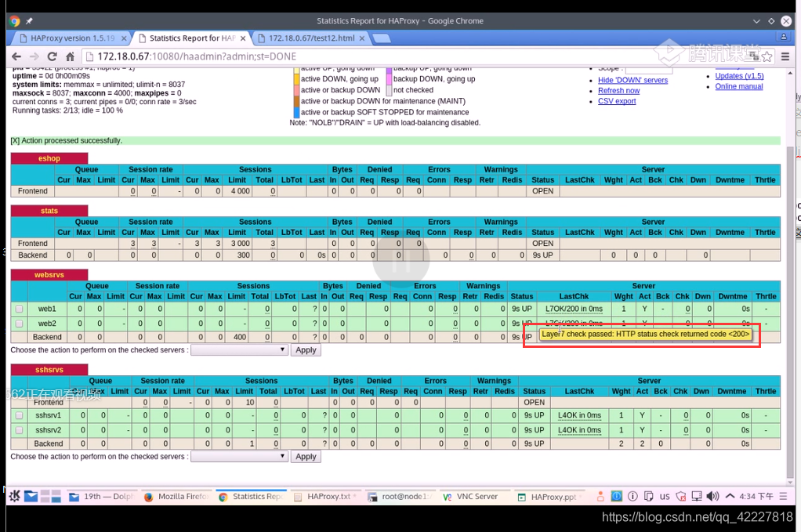
Task: Bookmark this page with the star icon
Action: pos(767,56)
